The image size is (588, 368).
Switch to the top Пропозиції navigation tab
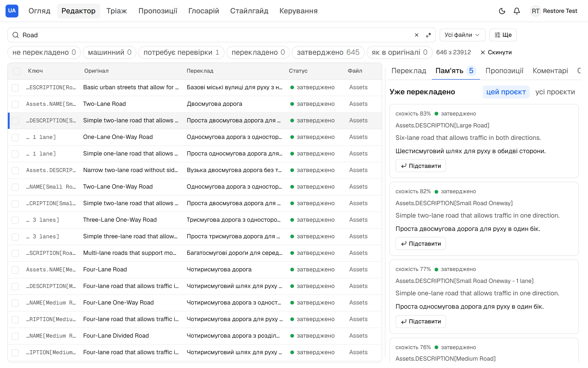pyautogui.click(x=158, y=11)
